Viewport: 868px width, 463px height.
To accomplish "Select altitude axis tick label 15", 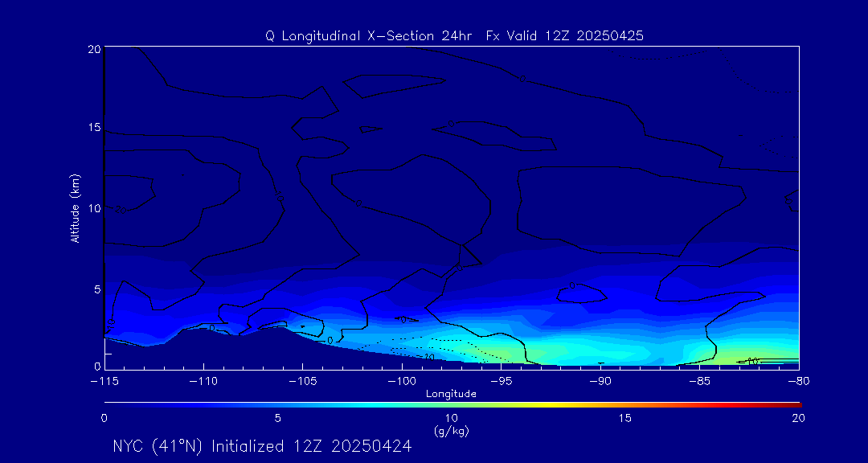I will point(93,127).
